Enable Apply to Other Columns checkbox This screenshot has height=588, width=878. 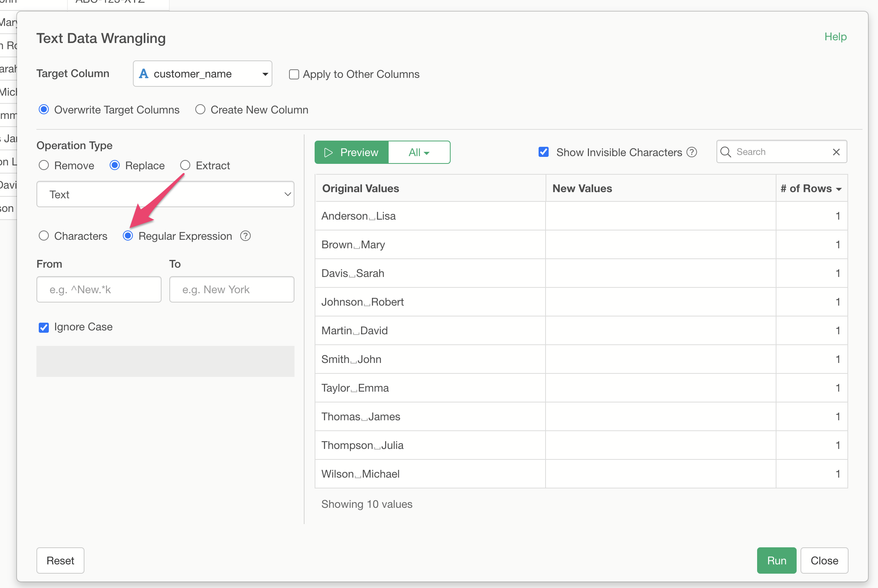tap(294, 74)
